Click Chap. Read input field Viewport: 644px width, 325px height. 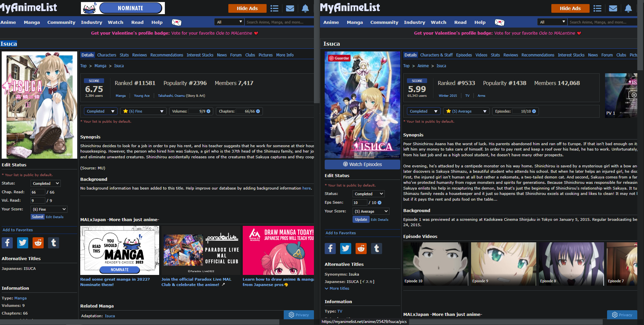[38, 192]
